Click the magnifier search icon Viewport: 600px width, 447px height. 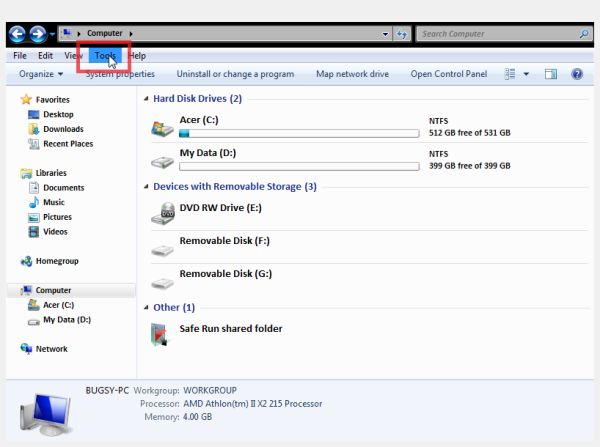click(584, 34)
